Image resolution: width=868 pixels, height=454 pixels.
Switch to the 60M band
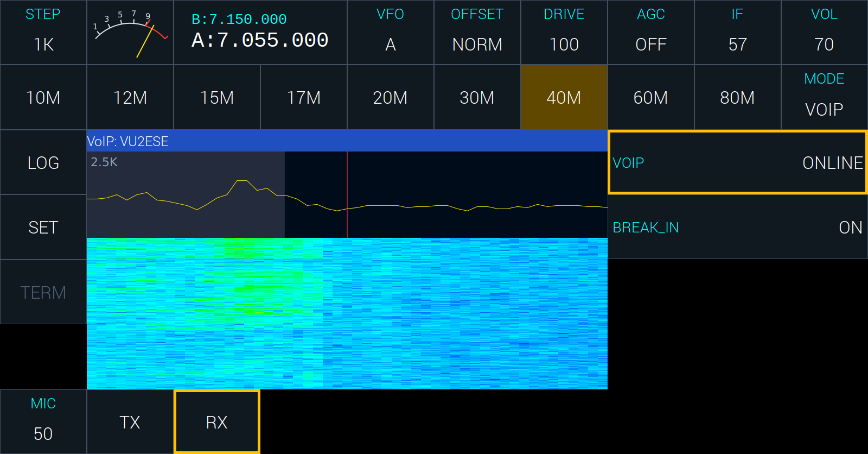pyautogui.click(x=651, y=97)
